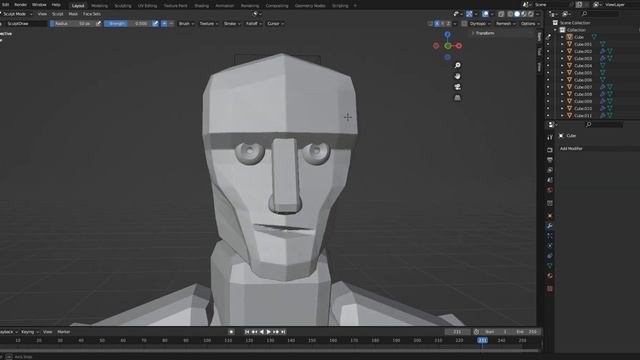Click the timeline End frame field
Viewport: 640px width, 360px height.
pyautogui.click(x=527, y=332)
